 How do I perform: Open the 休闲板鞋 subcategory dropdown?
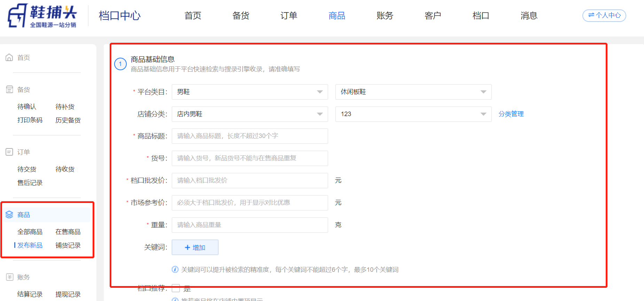pos(413,92)
